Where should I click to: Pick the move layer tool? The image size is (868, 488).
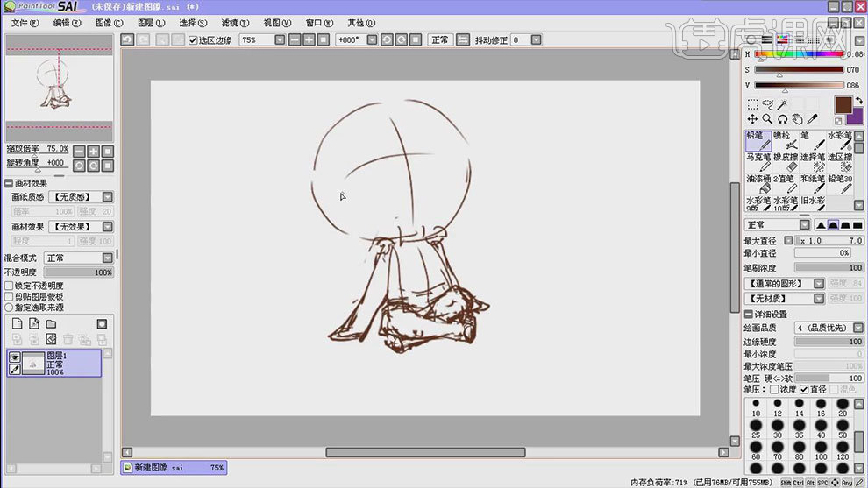752,119
